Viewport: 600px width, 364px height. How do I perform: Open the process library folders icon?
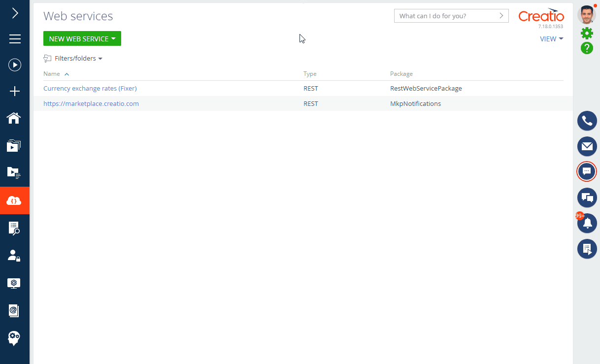click(14, 145)
